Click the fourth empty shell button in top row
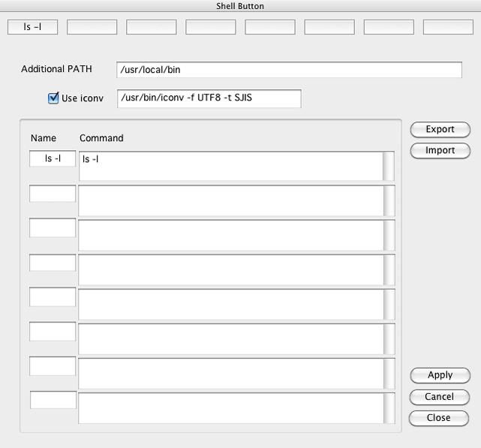The width and height of the screenshot is (481, 448). tap(211, 27)
